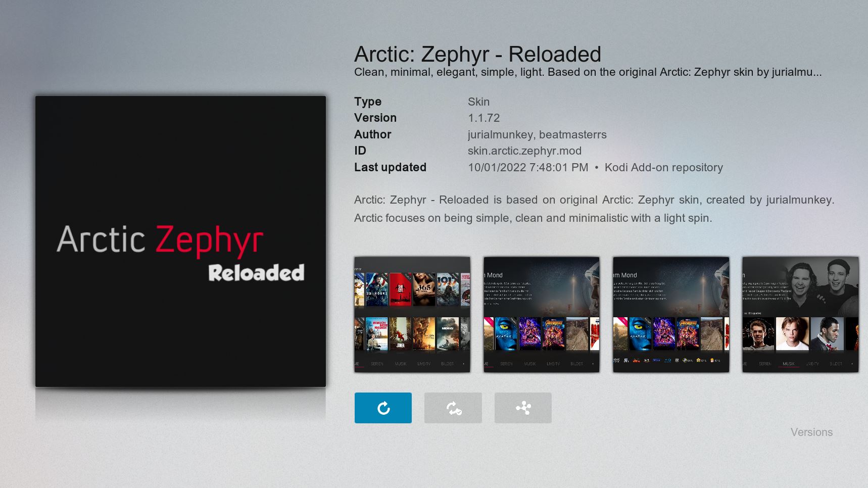Click the Arctic: Zephyr - Reloaded title

pos(477,54)
